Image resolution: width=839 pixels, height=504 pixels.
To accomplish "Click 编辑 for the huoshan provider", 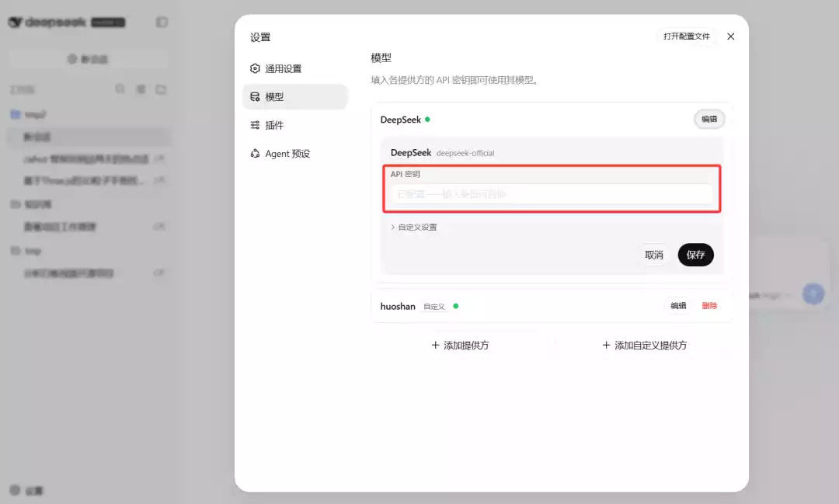I will [x=678, y=305].
